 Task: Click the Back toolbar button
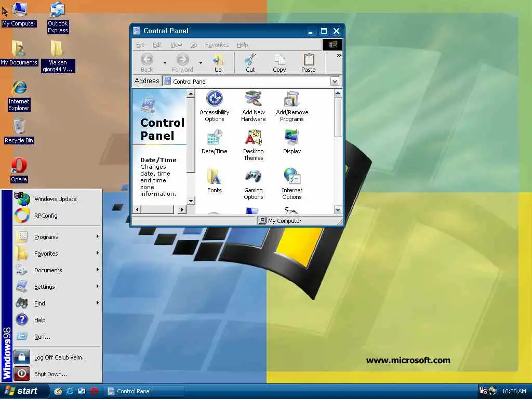pos(147,63)
